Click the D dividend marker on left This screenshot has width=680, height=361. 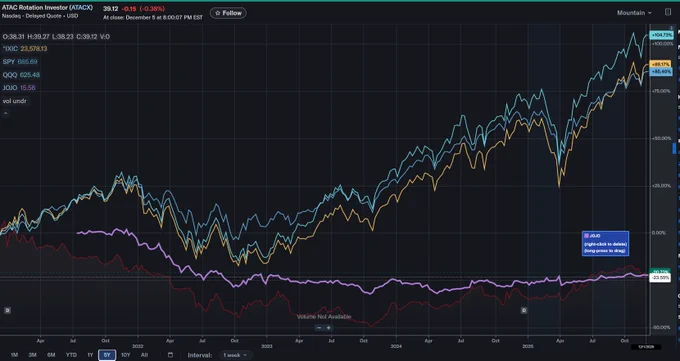coord(7,310)
